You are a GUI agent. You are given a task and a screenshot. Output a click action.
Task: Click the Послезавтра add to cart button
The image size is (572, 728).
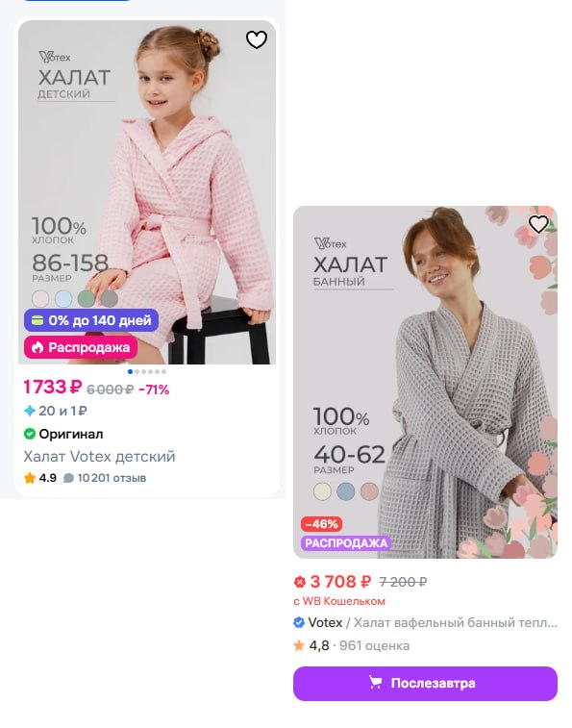[x=425, y=684]
